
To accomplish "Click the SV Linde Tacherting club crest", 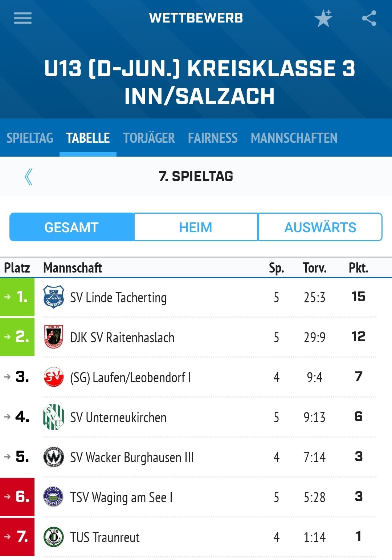I will pos(54,297).
